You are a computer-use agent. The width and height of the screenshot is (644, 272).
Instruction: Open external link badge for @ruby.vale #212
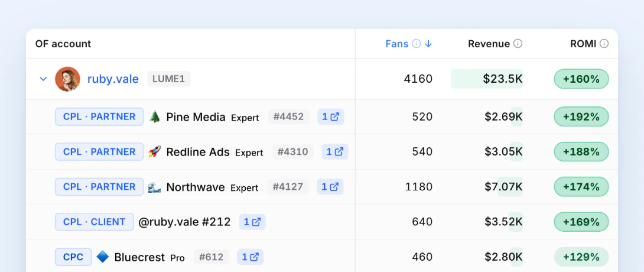(252, 222)
